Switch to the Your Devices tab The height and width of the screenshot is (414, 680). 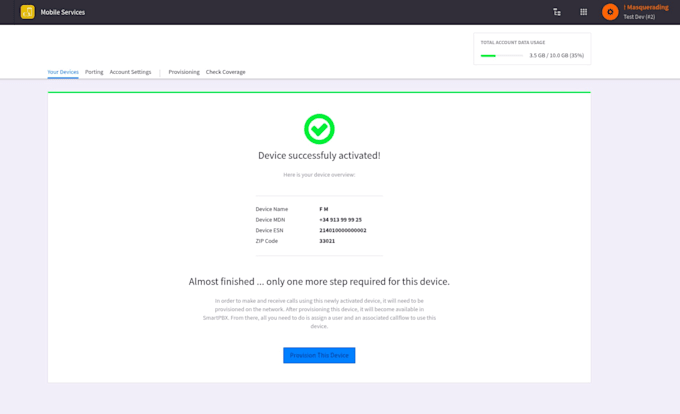(63, 72)
